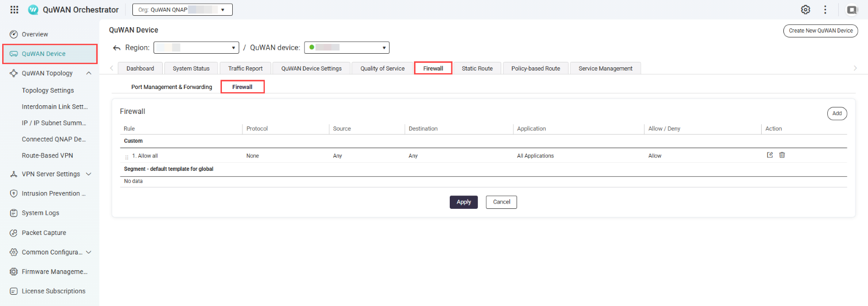Screen dimensions: 868x306
Task: Open the QuWAN Device Settings tab
Action: coord(311,68)
